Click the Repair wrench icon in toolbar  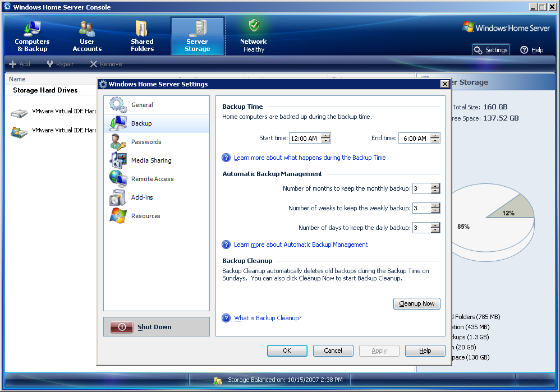(x=50, y=64)
